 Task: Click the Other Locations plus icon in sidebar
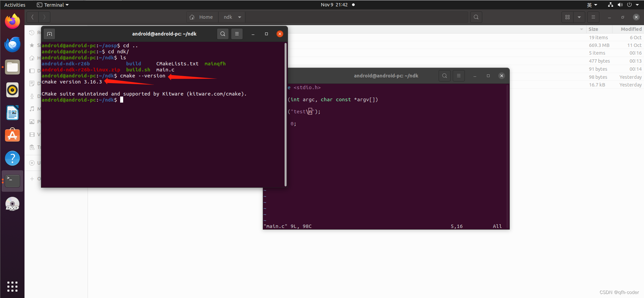(x=32, y=179)
